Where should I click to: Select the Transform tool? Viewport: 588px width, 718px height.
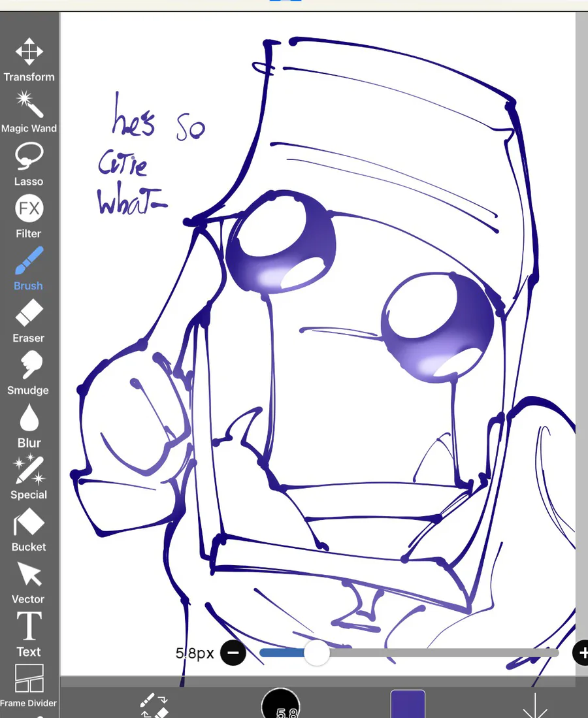pos(29,59)
